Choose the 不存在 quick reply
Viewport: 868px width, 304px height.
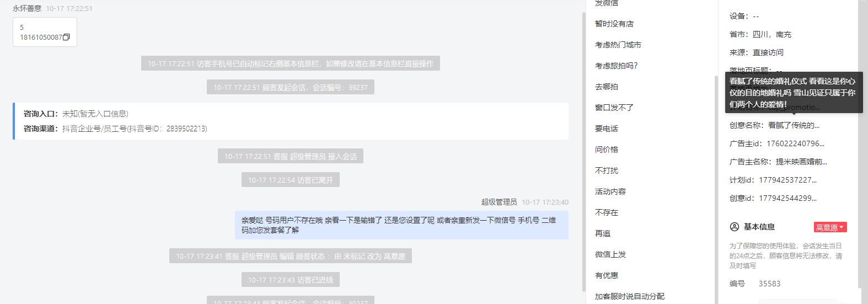pyautogui.click(x=606, y=212)
